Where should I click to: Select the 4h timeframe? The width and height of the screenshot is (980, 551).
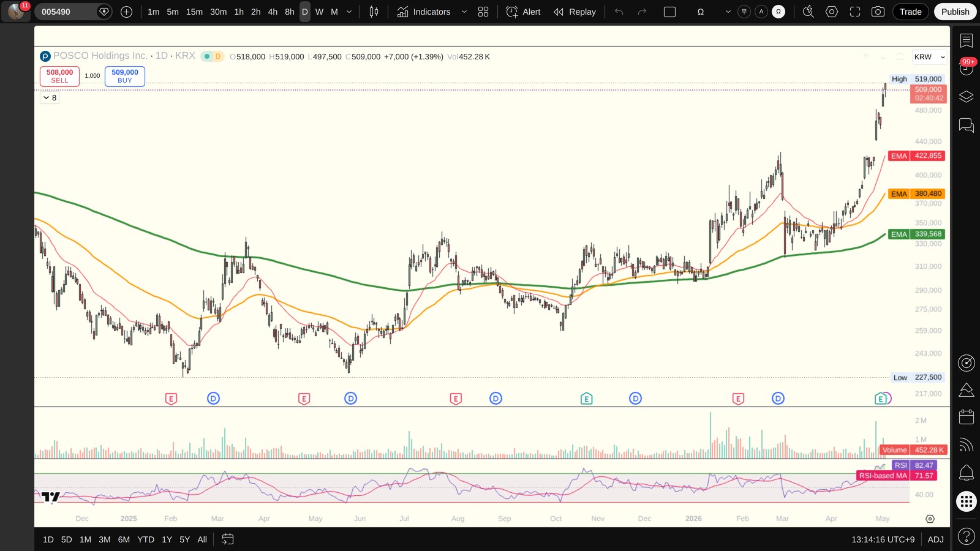tap(273, 12)
